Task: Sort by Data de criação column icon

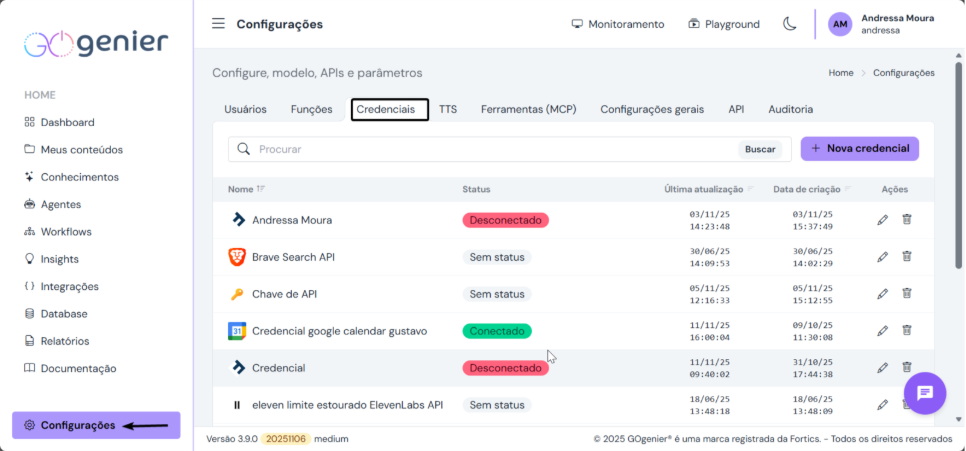Action: click(x=848, y=189)
